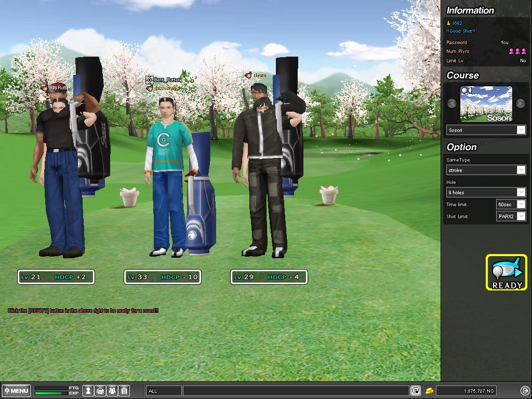Open the notes list icon
Screen dimensions: 532x399
pos(124,391)
